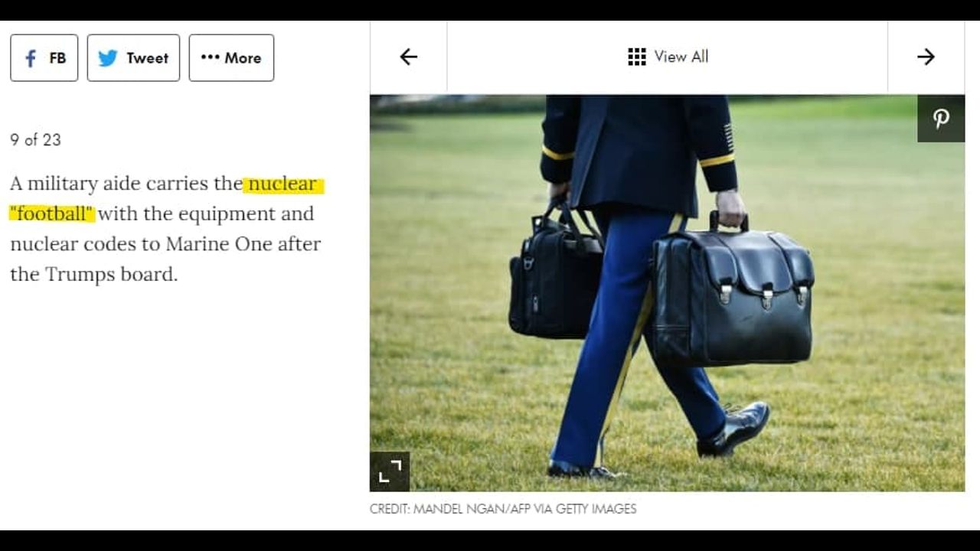Click the Tweet label text
This screenshot has height=551, width=980.
click(x=147, y=58)
